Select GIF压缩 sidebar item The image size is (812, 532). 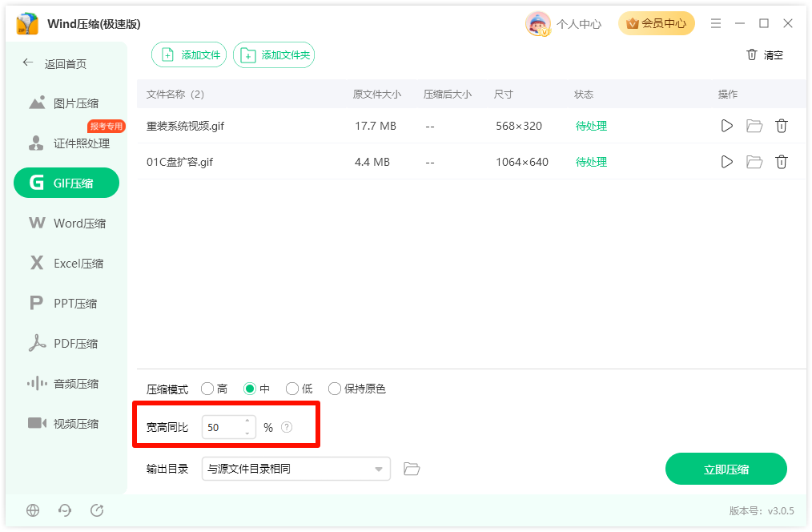66,183
